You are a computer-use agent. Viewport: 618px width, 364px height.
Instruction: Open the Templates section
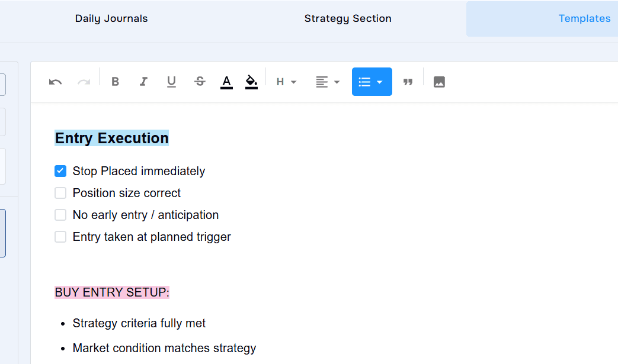tap(584, 18)
